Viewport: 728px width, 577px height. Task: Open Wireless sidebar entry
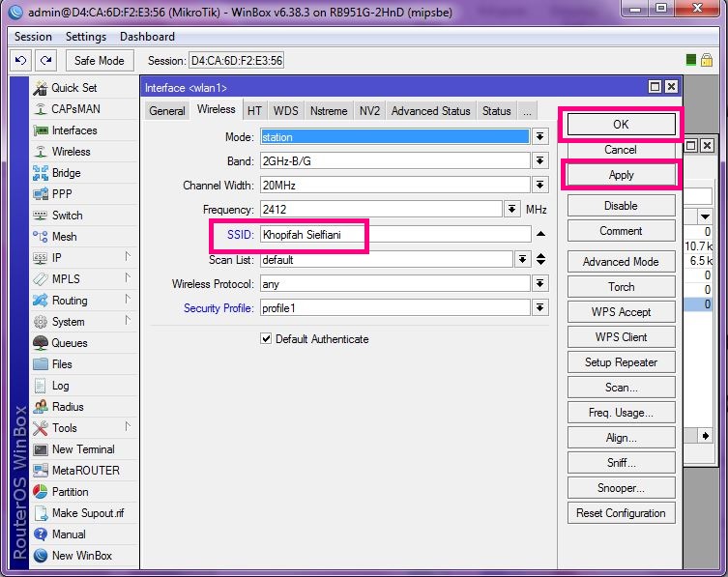(83, 152)
